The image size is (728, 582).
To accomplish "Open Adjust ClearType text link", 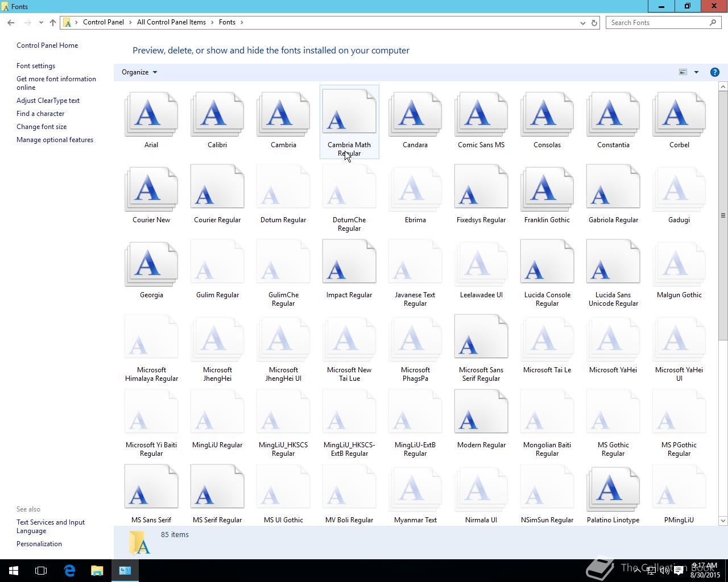I will 48,101.
